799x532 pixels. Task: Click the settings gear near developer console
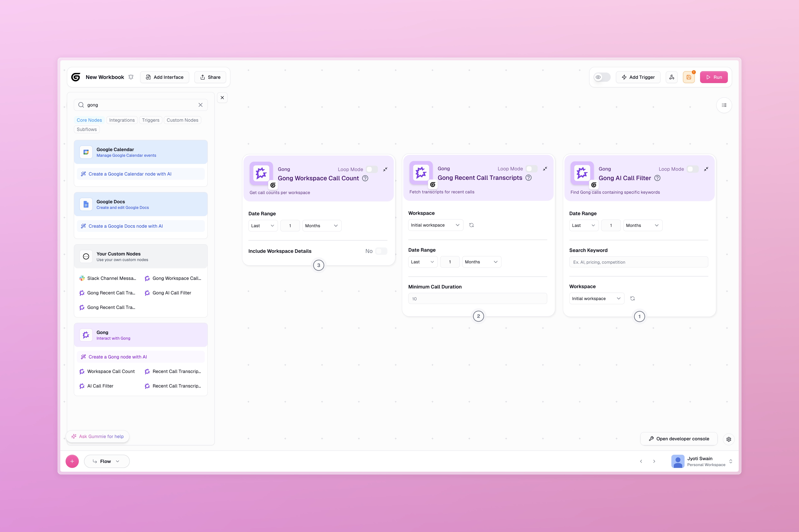728,439
